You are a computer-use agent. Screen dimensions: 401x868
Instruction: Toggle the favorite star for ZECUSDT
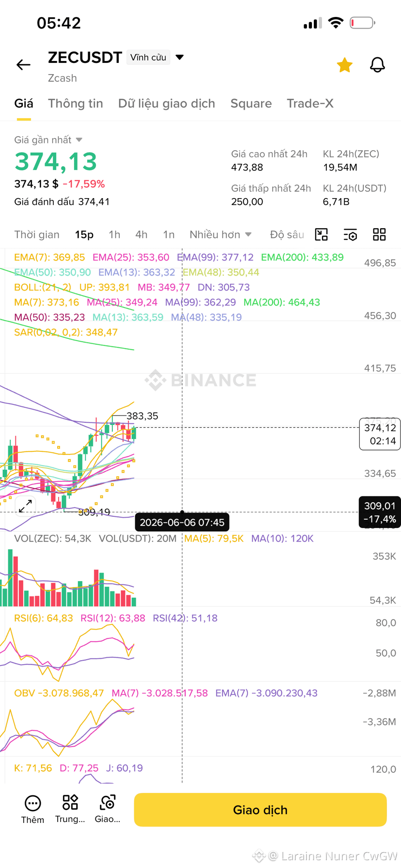tap(344, 64)
